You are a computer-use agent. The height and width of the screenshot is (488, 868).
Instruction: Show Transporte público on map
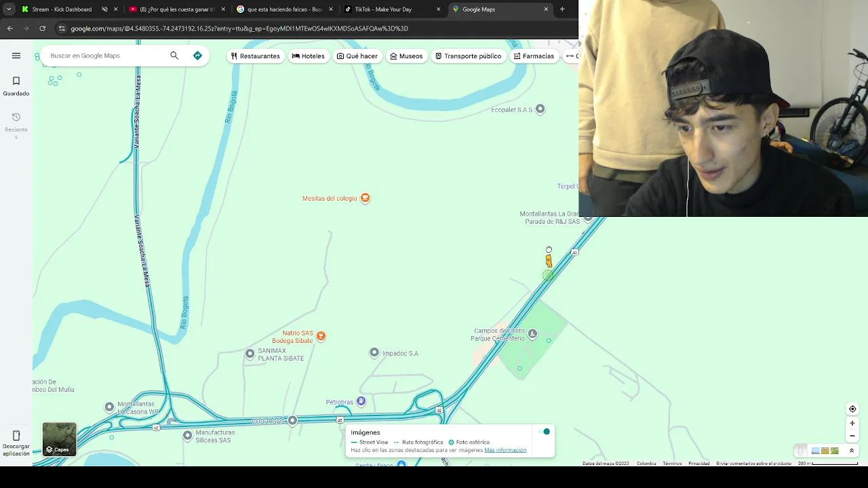468,56
